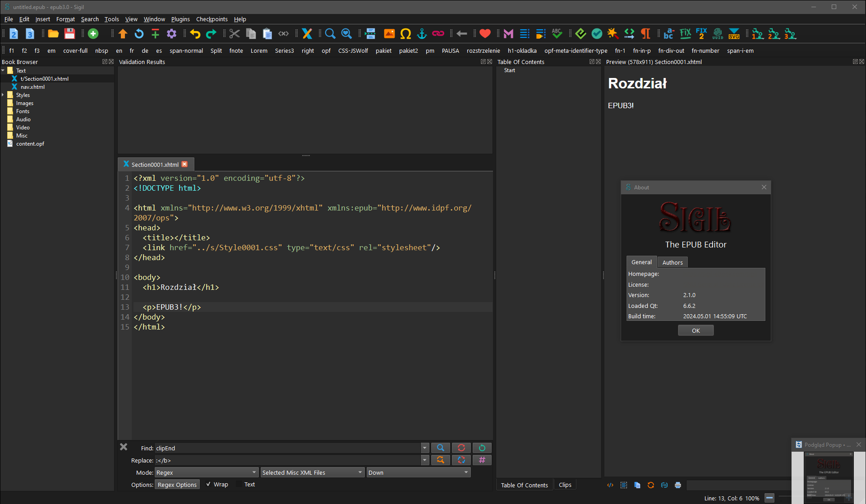
Task: Click the green plus Add Existing Files icon
Action: pyautogui.click(x=93, y=34)
